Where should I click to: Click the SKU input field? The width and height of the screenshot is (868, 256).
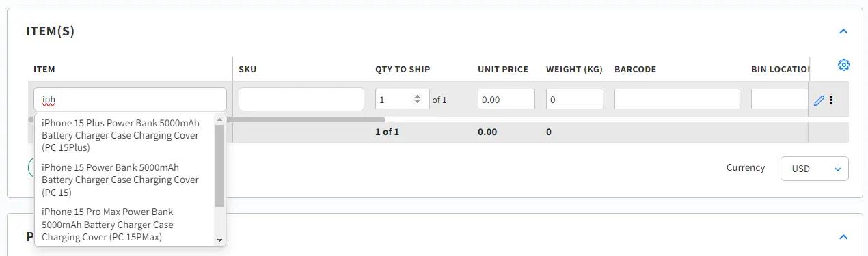coord(301,100)
